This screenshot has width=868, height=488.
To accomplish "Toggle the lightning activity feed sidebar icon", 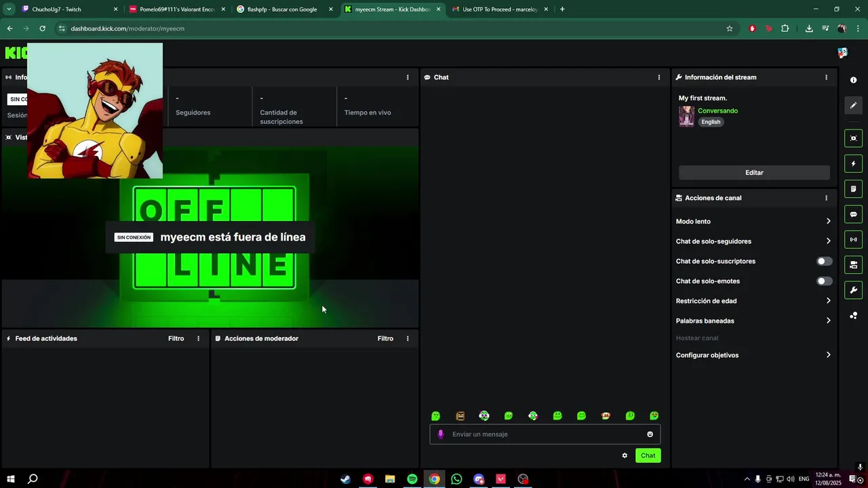I will [853, 163].
